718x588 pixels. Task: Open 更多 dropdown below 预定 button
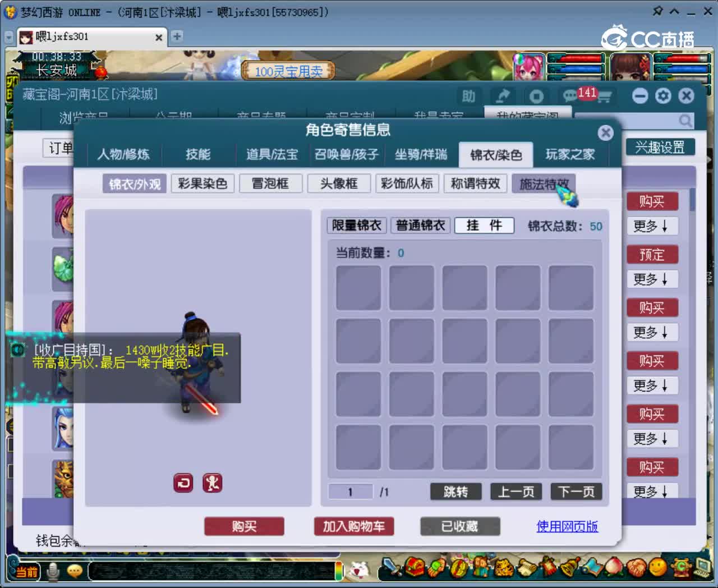point(652,279)
